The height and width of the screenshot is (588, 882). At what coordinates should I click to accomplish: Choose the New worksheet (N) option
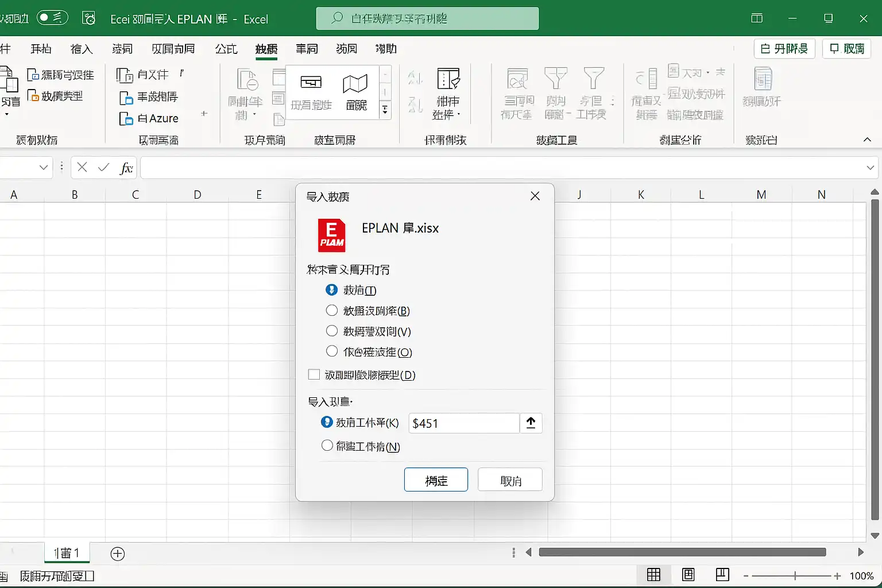click(x=327, y=446)
